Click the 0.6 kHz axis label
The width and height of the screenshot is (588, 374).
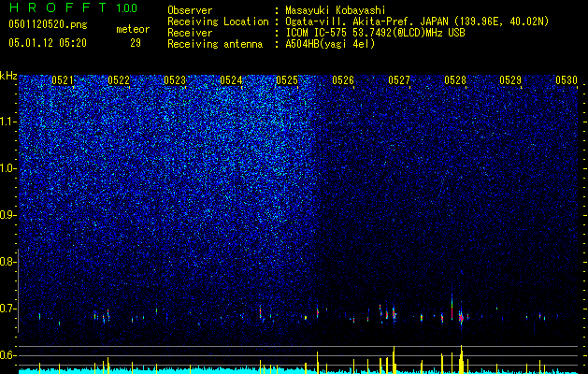pos(7,355)
